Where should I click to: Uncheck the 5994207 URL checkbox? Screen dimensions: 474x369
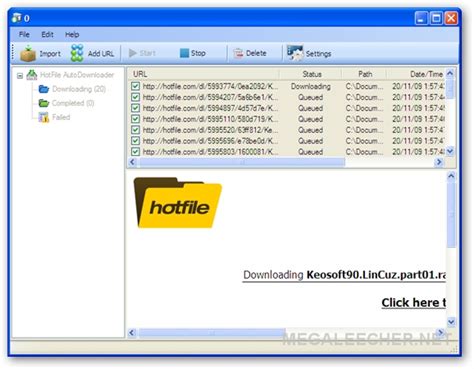click(x=135, y=97)
